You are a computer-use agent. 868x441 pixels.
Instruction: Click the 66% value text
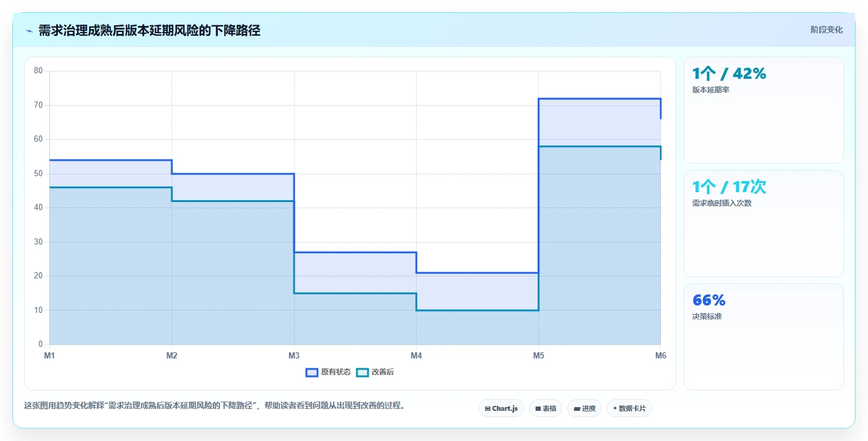coord(709,301)
